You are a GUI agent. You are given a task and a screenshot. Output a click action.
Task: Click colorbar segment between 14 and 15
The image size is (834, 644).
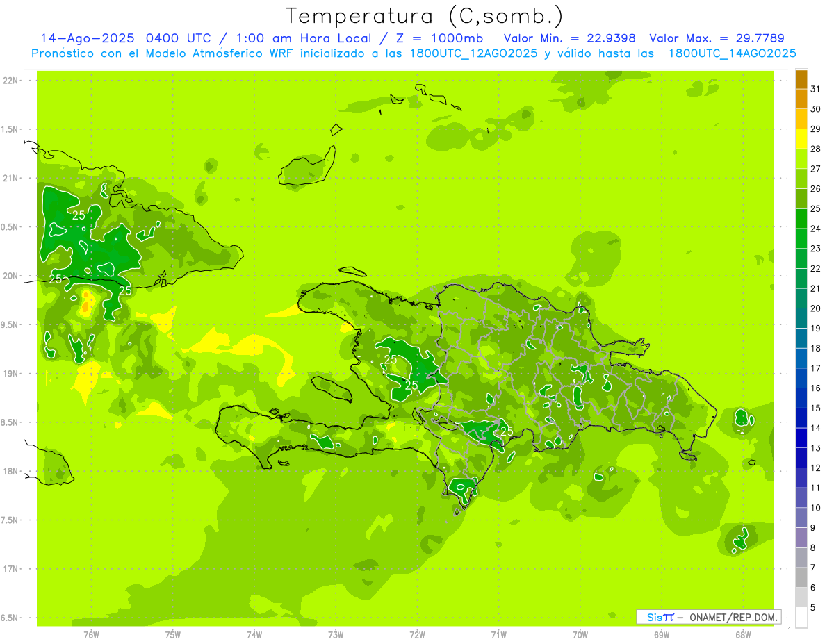click(x=802, y=418)
